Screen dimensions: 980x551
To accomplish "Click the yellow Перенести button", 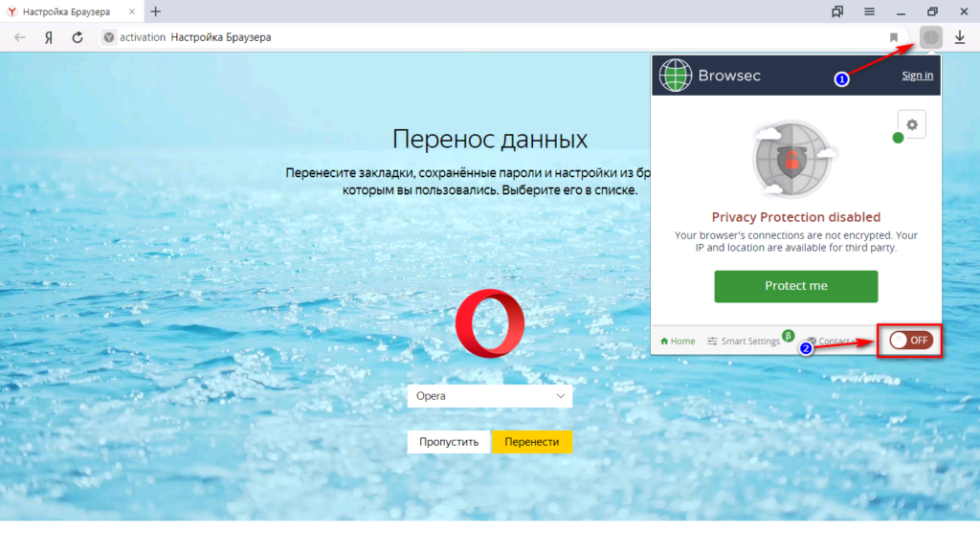I will (532, 442).
